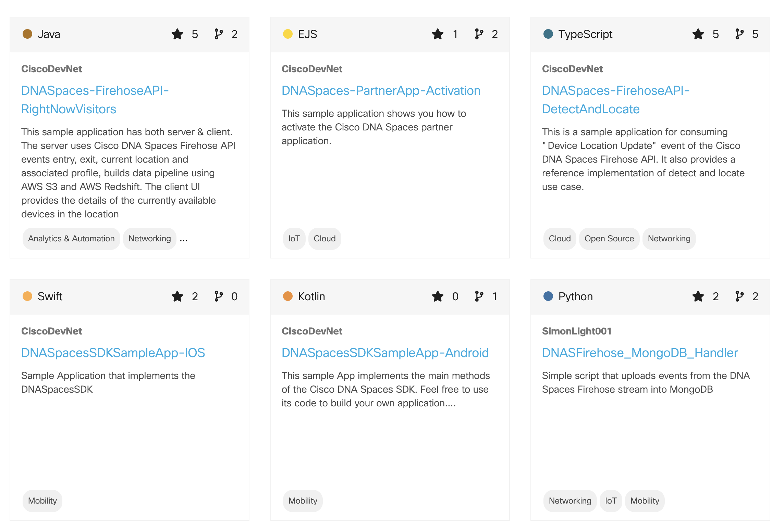This screenshot has width=784, height=532.
Task: Click the Swift language label
Action: coord(50,296)
